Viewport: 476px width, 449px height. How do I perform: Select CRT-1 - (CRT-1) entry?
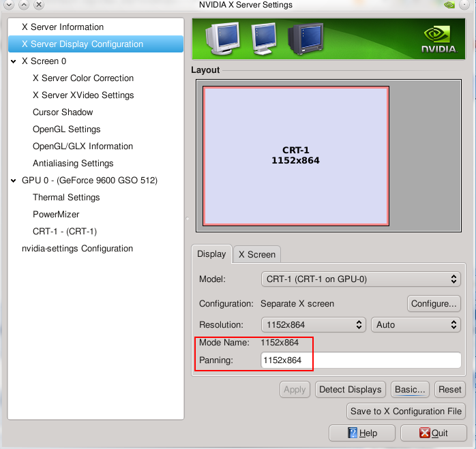pyautogui.click(x=65, y=231)
